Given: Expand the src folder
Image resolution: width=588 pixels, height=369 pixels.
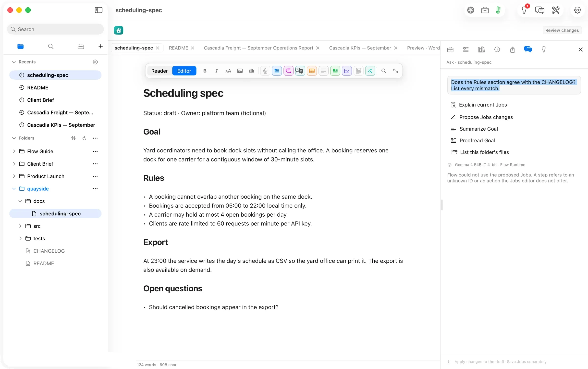Looking at the screenshot, I should tap(20, 226).
